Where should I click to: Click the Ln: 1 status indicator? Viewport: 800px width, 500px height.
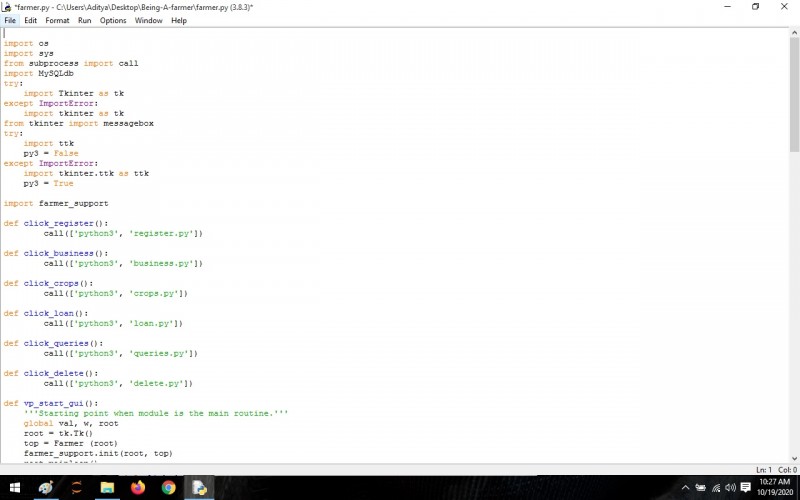tap(764, 469)
